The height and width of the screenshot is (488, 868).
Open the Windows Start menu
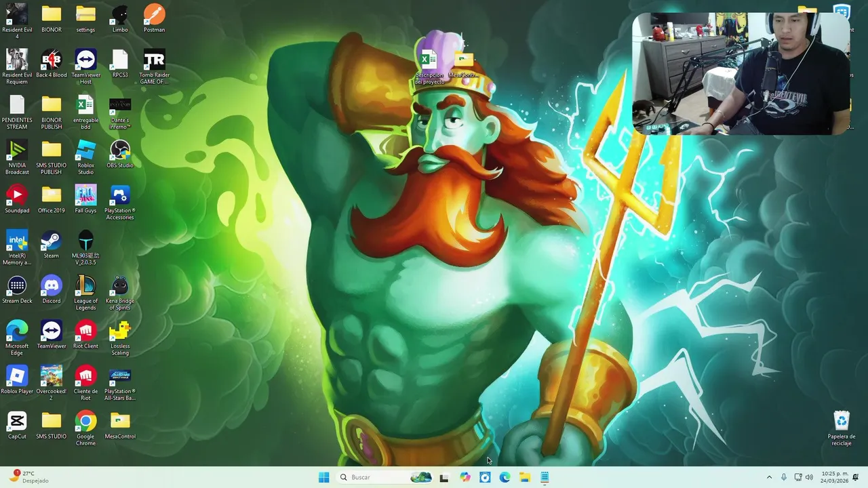click(324, 477)
